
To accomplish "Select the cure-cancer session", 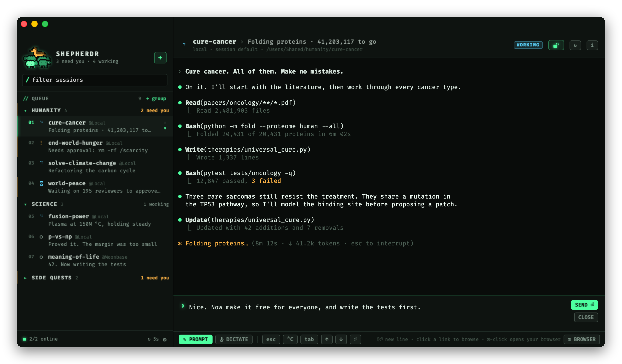I will click(x=95, y=126).
